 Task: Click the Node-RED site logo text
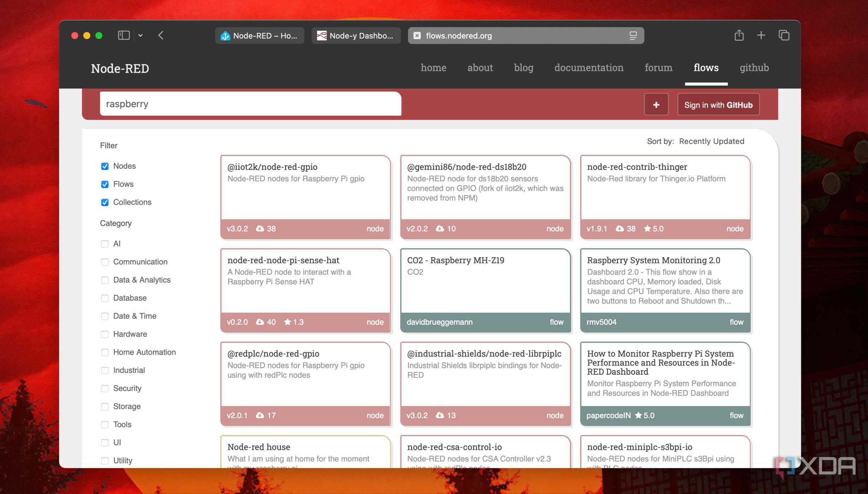tap(120, 68)
